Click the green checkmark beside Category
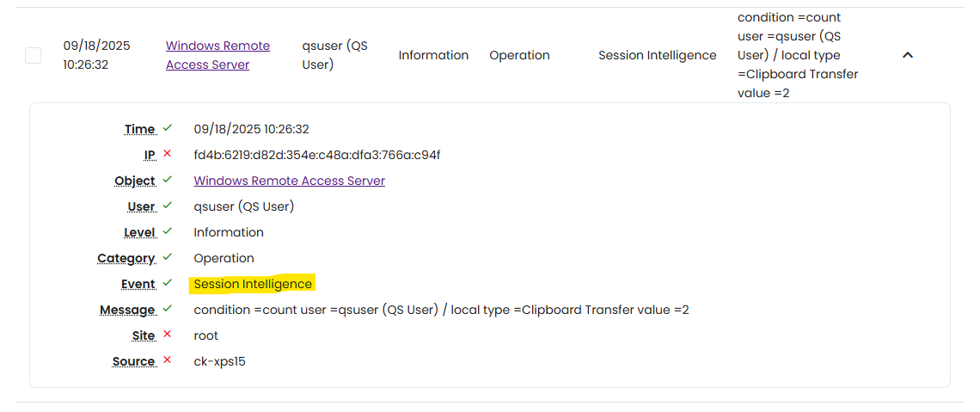 168,257
